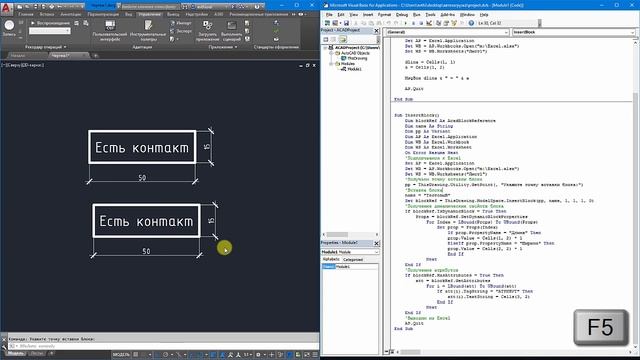Collapse the ACADProject tree node
Image resolution: width=640 pixels, height=360 pixels.
tap(325, 48)
